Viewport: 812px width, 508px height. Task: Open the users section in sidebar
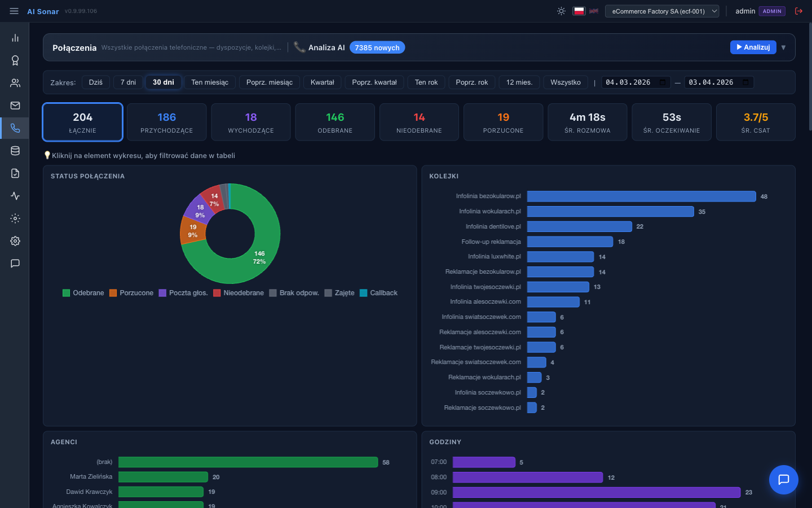[15, 83]
